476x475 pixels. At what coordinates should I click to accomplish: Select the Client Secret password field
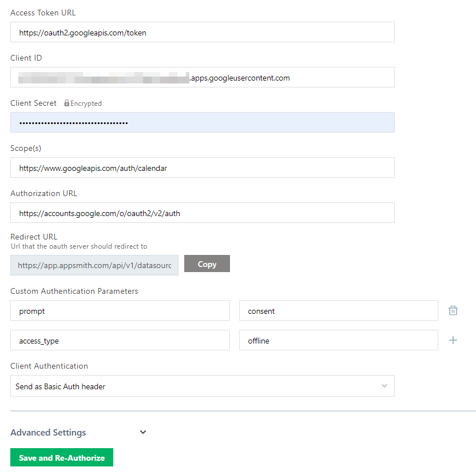[202, 123]
